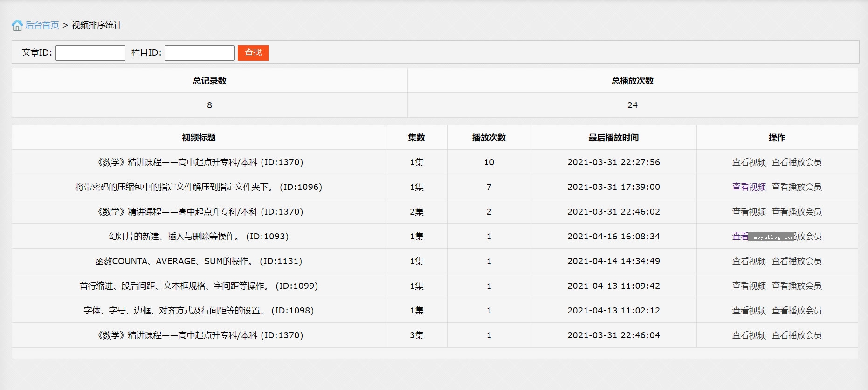Open 查看播放会员 for the ID:1098 row
The width and height of the screenshot is (868, 390).
(x=796, y=311)
